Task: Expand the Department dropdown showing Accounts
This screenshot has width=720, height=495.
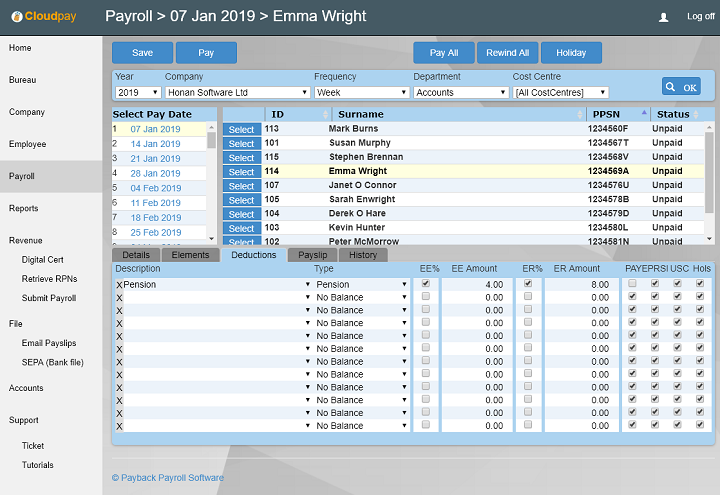Action: click(x=461, y=93)
